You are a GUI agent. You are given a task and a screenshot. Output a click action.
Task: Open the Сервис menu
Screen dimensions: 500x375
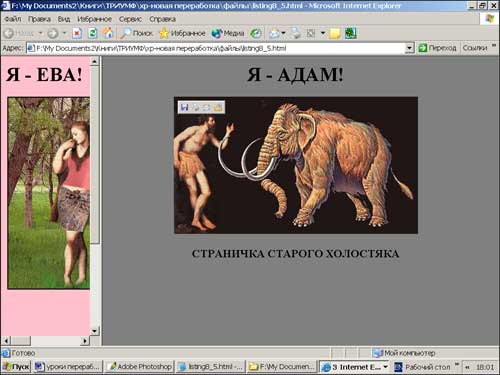coord(130,19)
